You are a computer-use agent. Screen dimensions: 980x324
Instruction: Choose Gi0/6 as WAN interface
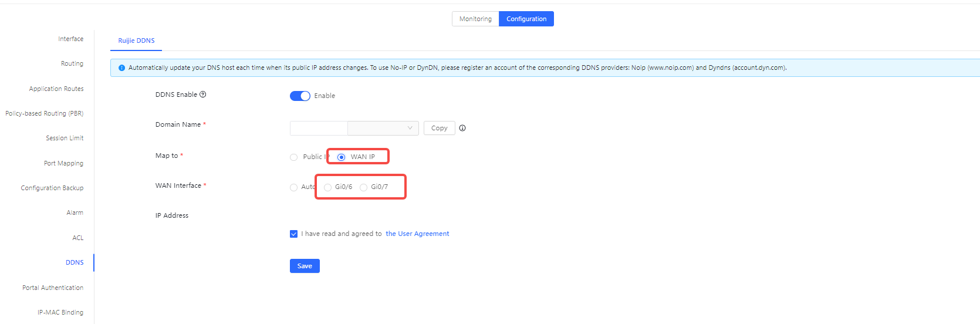(328, 187)
